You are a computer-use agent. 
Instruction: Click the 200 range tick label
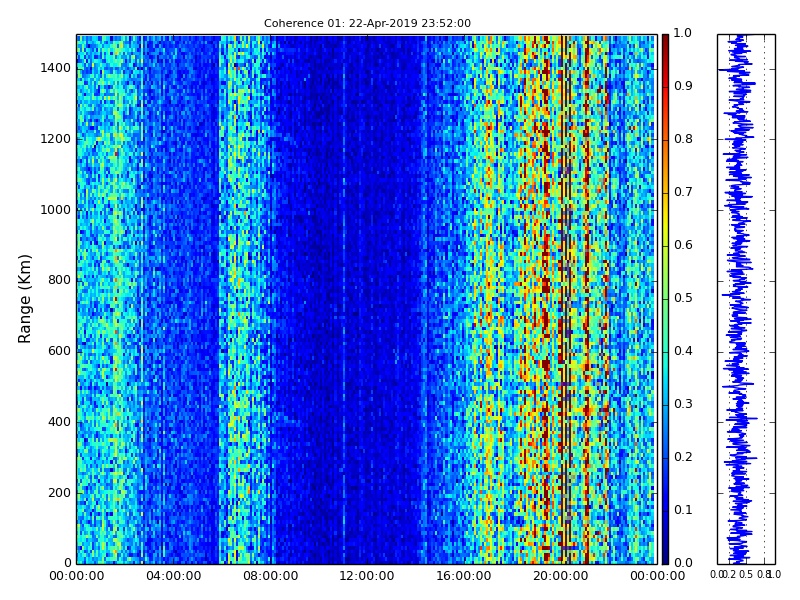click(x=60, y=493)
